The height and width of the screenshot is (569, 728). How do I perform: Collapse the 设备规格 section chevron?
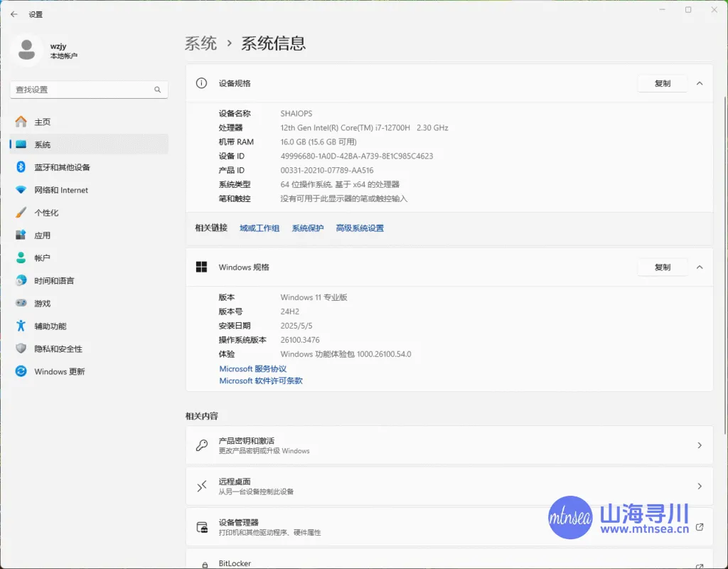[x=700, y=84]
